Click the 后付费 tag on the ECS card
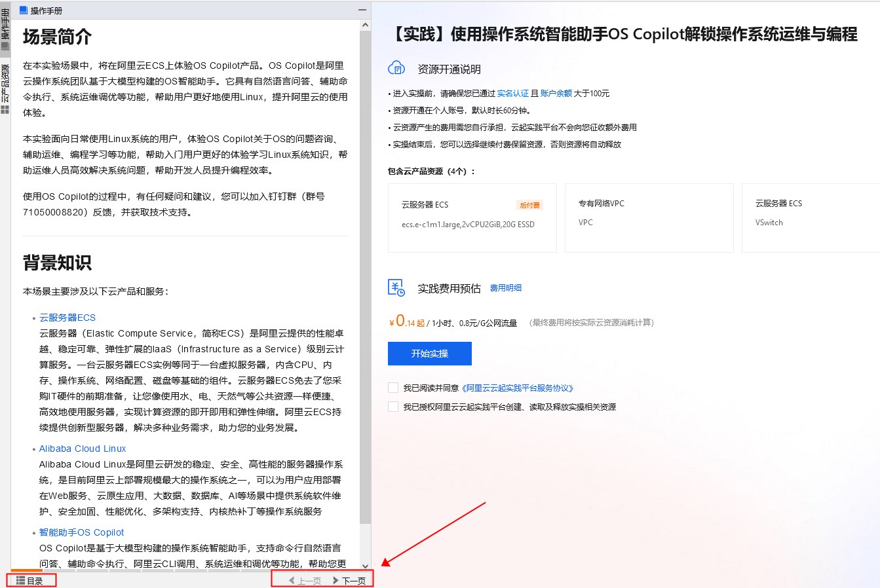 click(530, 205)
